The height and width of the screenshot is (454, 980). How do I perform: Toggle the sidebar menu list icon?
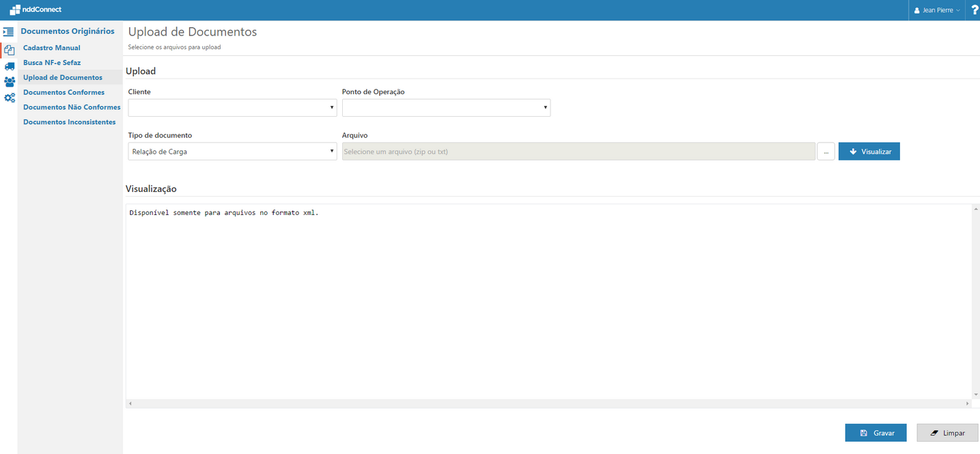pos(9,32)
